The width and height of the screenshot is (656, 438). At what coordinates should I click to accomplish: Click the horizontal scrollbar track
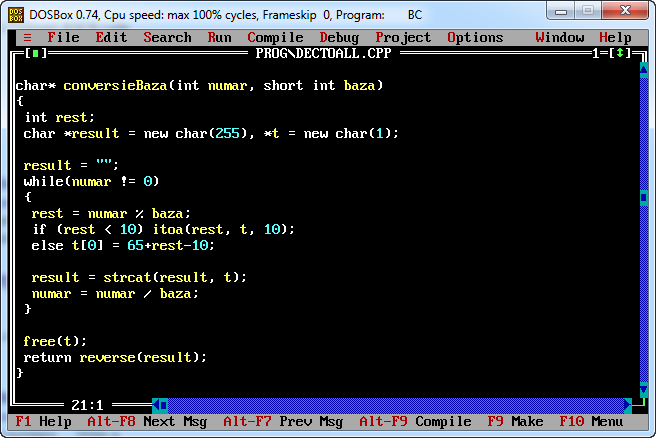click(x=400, y=405)
